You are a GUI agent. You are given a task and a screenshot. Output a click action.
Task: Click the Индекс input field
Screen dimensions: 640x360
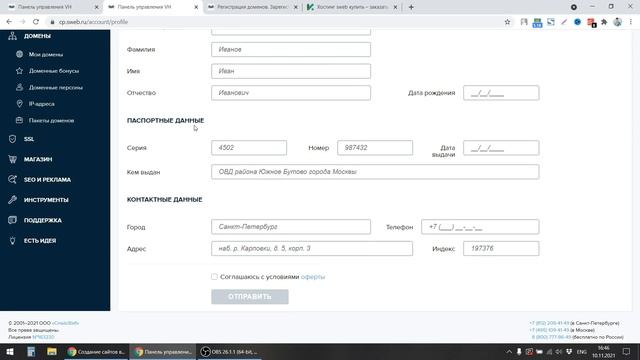(501, 248)
